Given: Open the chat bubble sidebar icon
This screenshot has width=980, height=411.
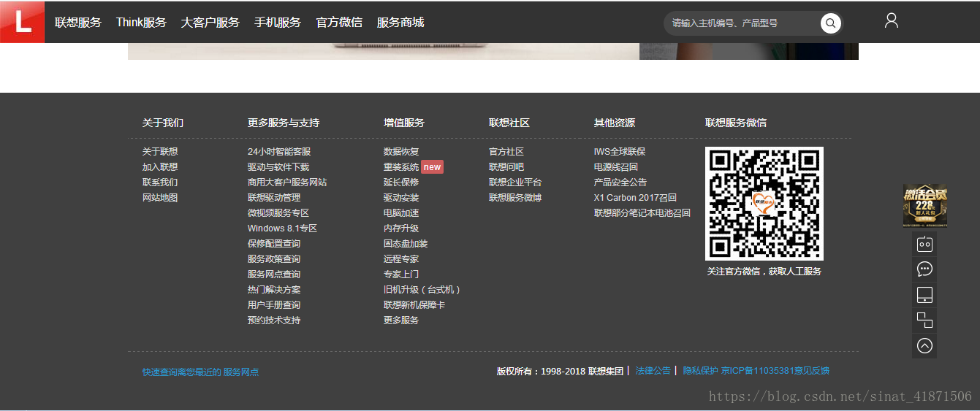Looking at the screenshot, I should tap(924, 269).
